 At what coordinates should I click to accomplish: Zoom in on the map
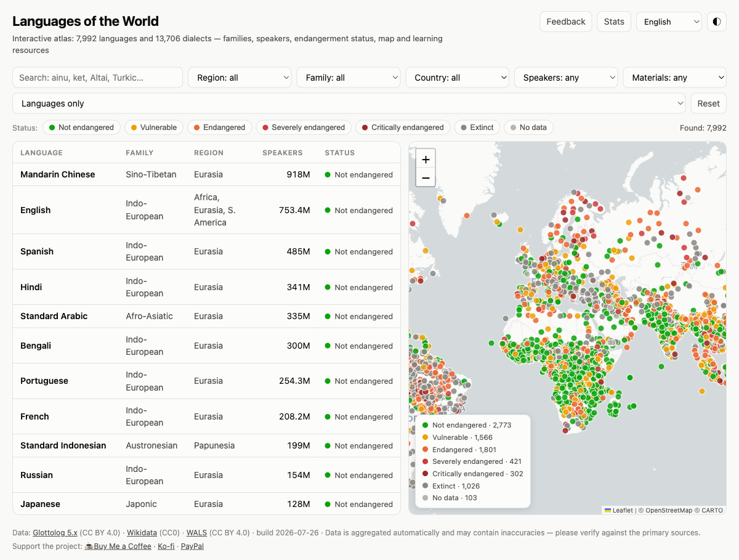(426, 159)
